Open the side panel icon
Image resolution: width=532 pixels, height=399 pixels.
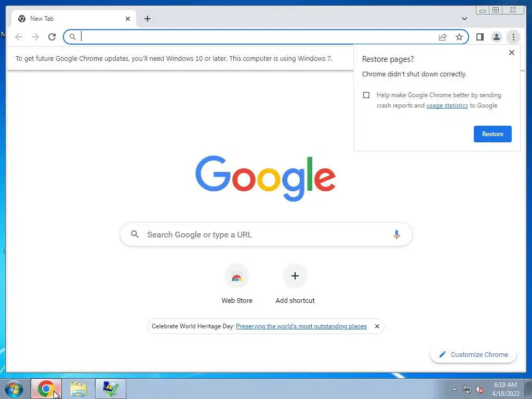pos(480,37)
